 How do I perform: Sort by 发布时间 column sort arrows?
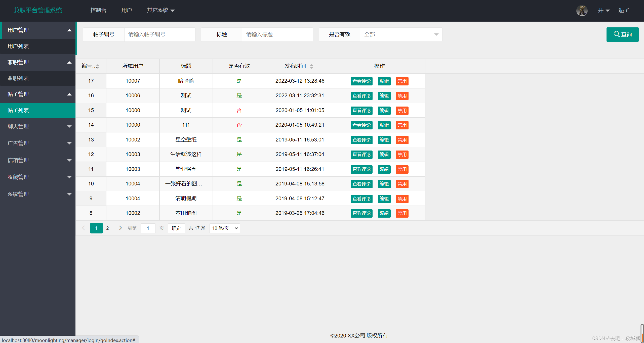tap(311, 66)
